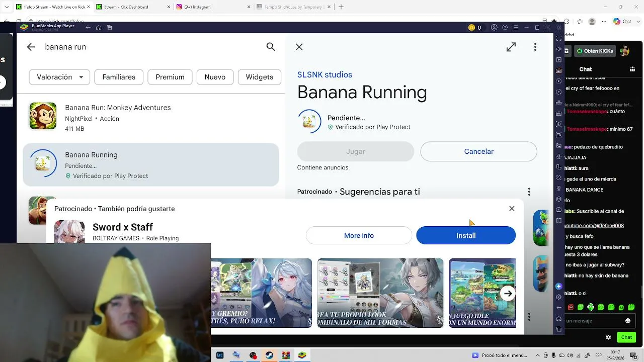
Task: Click the banana run search field
Action: click(x=151, y=47)
